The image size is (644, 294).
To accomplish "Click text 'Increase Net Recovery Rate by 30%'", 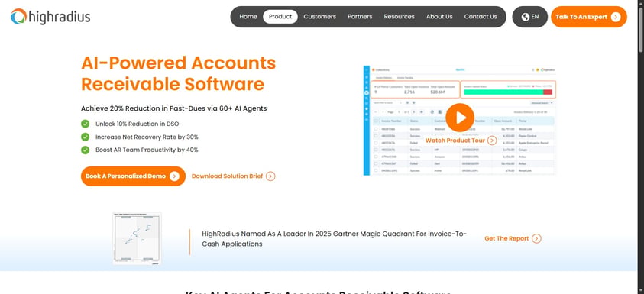I will [147, 137].
